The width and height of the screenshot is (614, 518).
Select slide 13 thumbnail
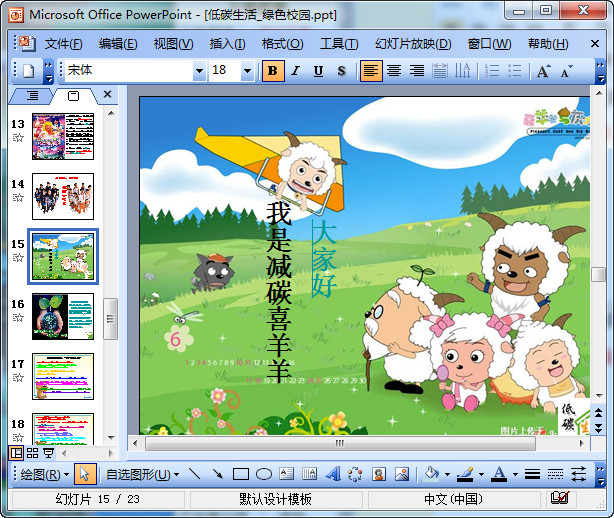pos(63,136)
